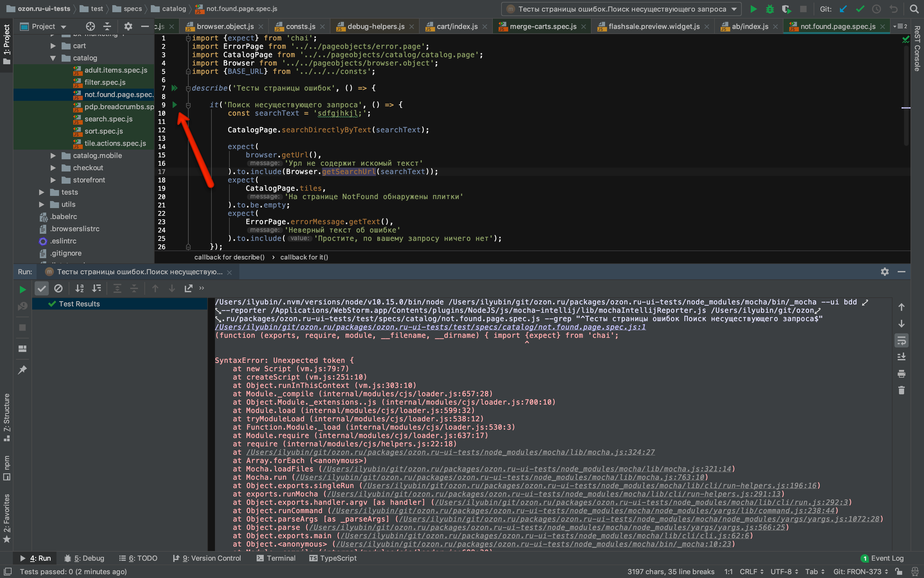Screen dimensions: 924x578
Task: Rerun failed tests in Run panel
Action: (22, 306)
